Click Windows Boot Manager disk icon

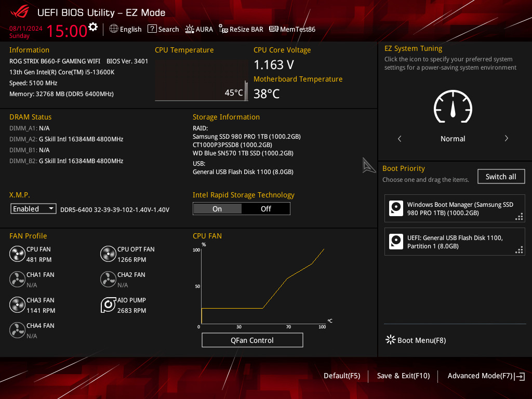tap(396, 208)
